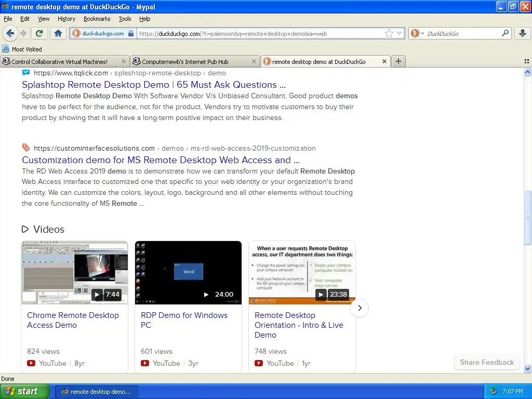Viewport: 532px width, 399px height.
Task: Click Chrome Remote Desktop Access Demo title
Action: click(x=73, y=320)
